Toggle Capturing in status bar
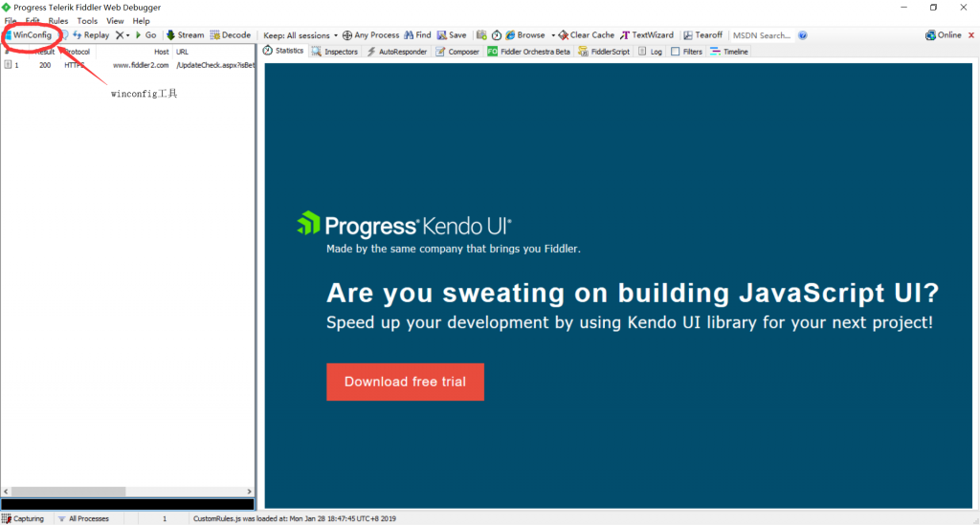The height and width of the screenshot is (525, 980). [x=23, y=518]
